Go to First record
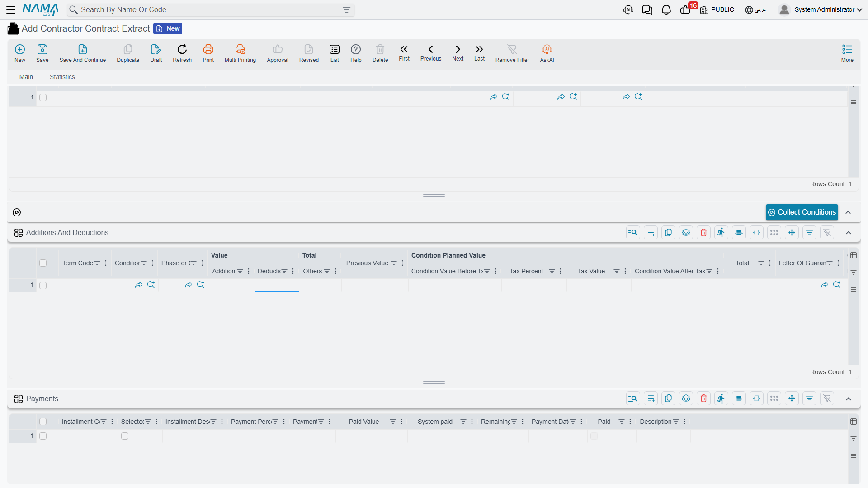 click(404, 53)
